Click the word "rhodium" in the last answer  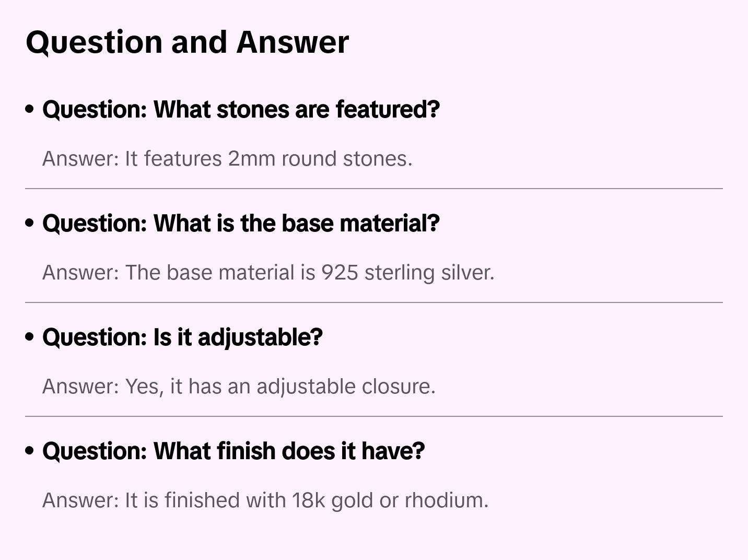tap(446, 500)
